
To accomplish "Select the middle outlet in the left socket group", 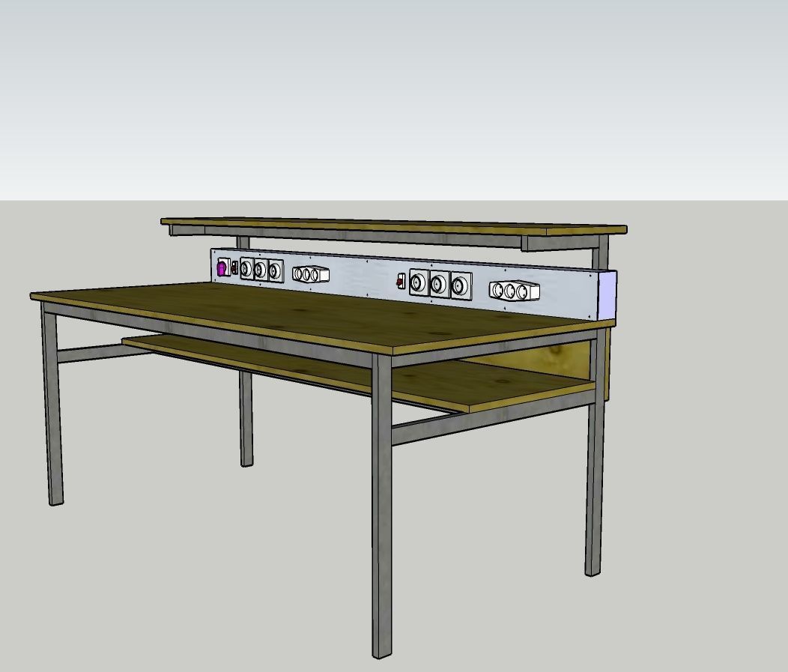I will click(260, 270).
